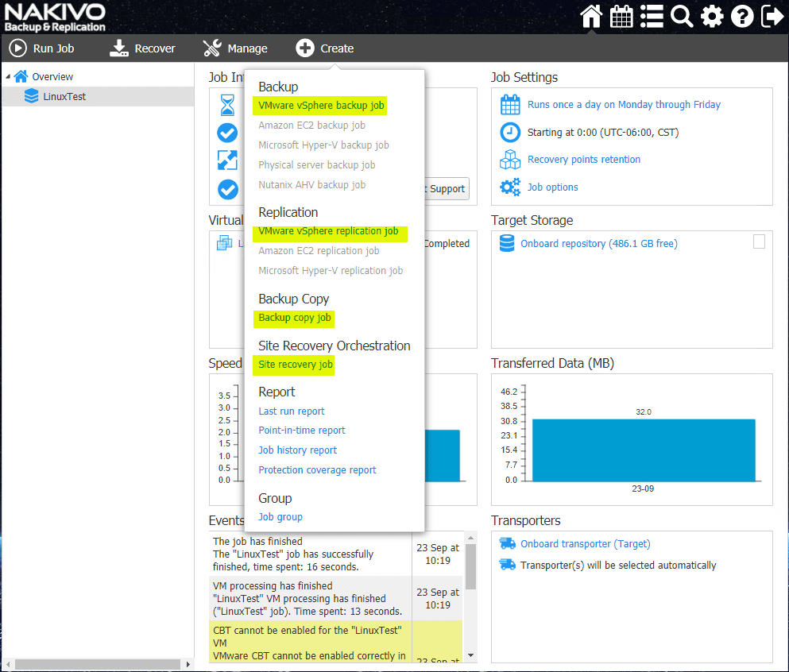
Task: Click the virtual machine icon in Virtual Machines panel
Action: pos(224,243)
